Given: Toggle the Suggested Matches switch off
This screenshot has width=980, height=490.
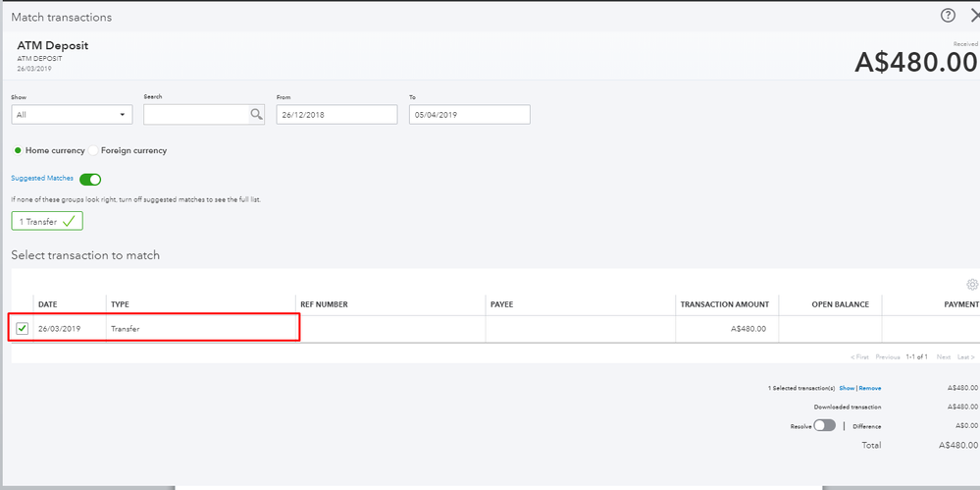Looking at the screenshot, I should coord(90,180).
